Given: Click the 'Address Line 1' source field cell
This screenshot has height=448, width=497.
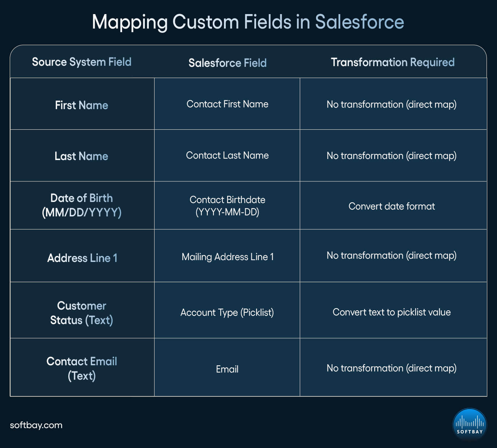Looking at the screenshot, I should pyautogui.click(x=82, y=256).
